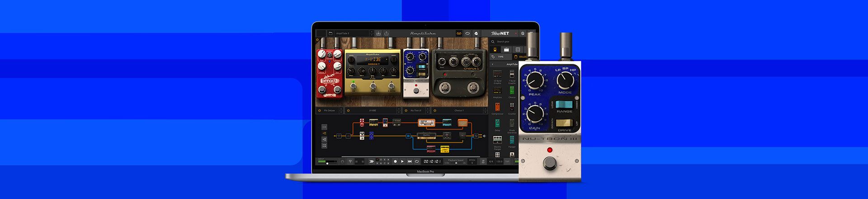This screenshot has height=199, width=868.
Task: Click the BPM footswitch on X-VIBE pedal
Action: coord(373,85)
